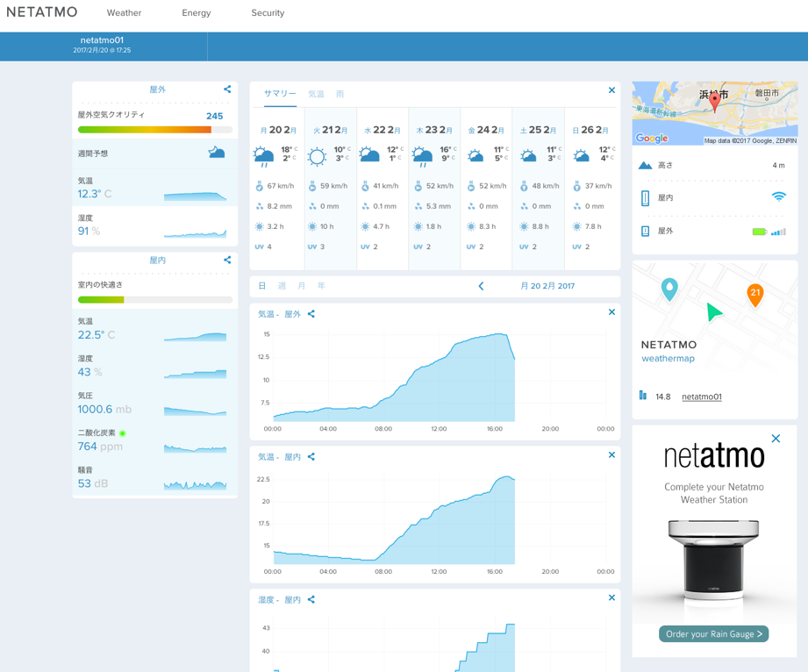Click the indoor module Wi-Fi signal icon

click(779, 197)
